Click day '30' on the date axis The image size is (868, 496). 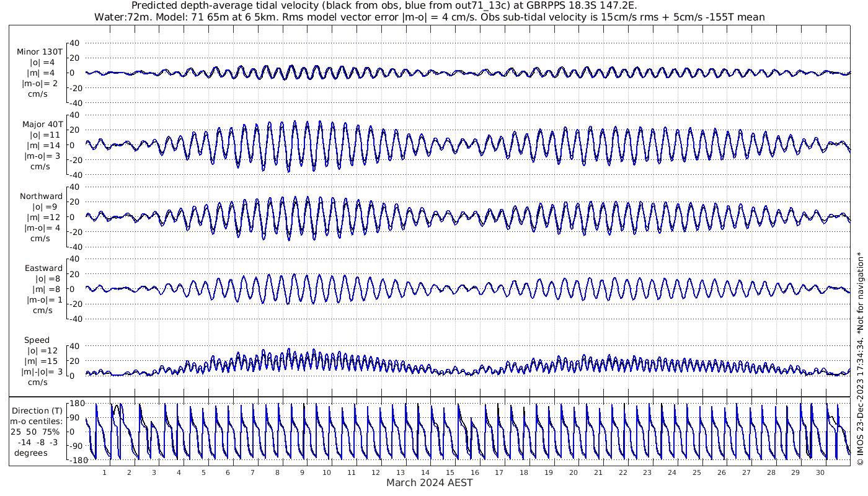click(820, 472)
